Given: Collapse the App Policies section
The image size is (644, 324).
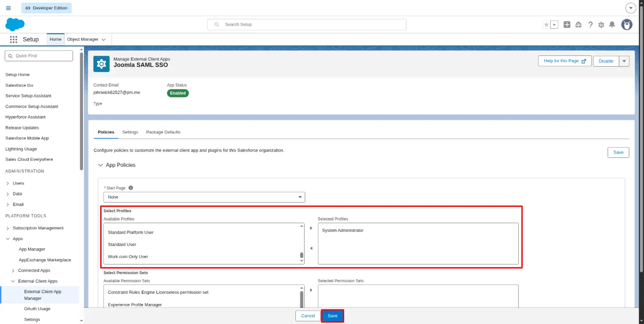Looking at the screenshot, I should (x=101, y=165).
